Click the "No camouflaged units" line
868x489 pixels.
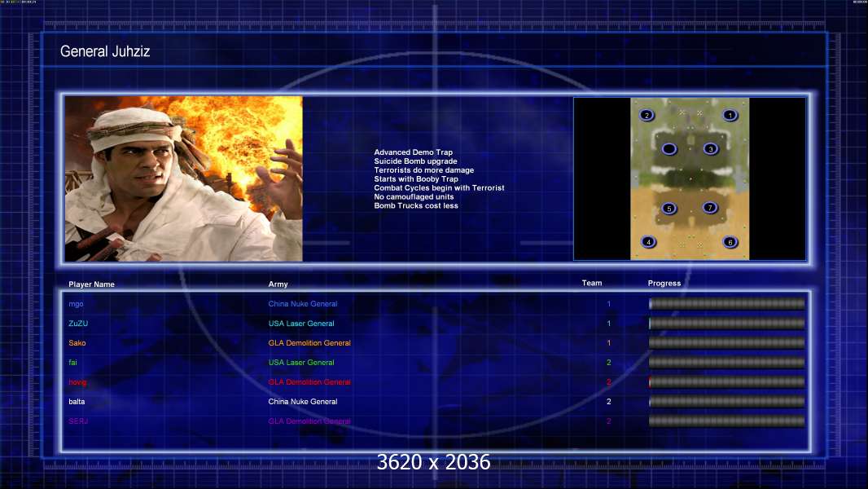tap(414, 196)
